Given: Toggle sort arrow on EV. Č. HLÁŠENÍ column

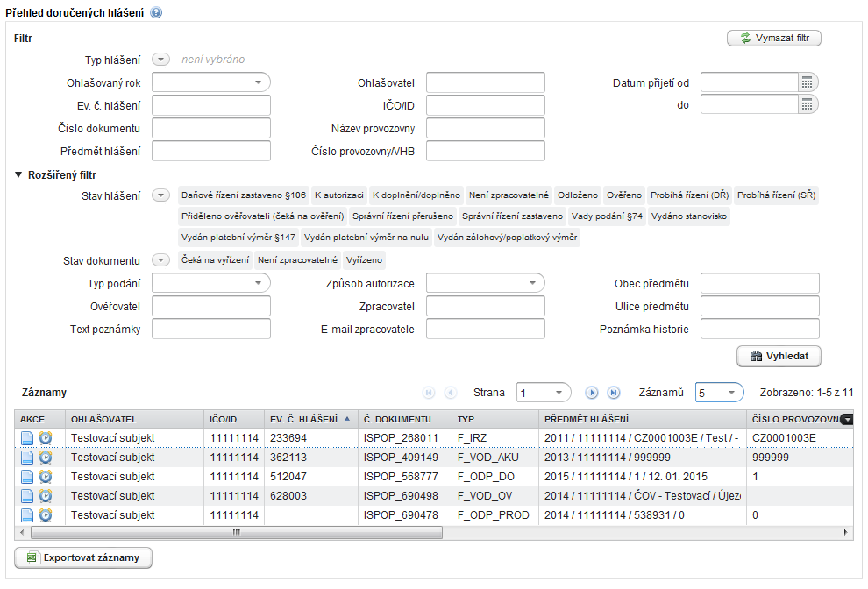Looking at the screenshot, I should 347,419.
